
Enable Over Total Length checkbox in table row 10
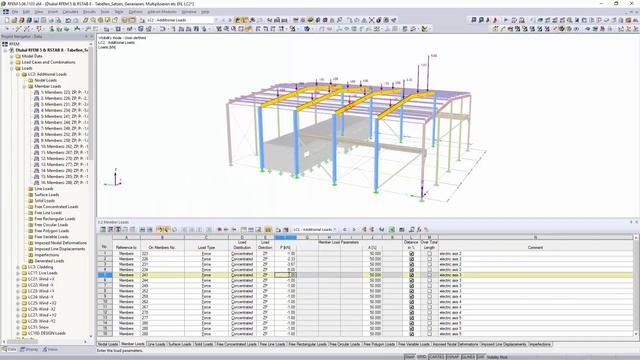[x=429, y=302]
